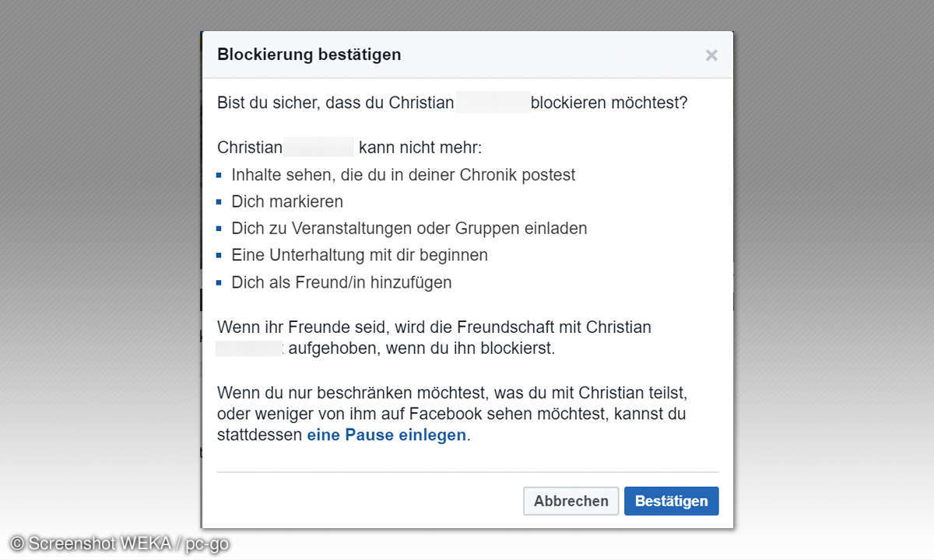
Task: Click the bullet before 'Dich als Freund/in'
Action: (219, 282)
